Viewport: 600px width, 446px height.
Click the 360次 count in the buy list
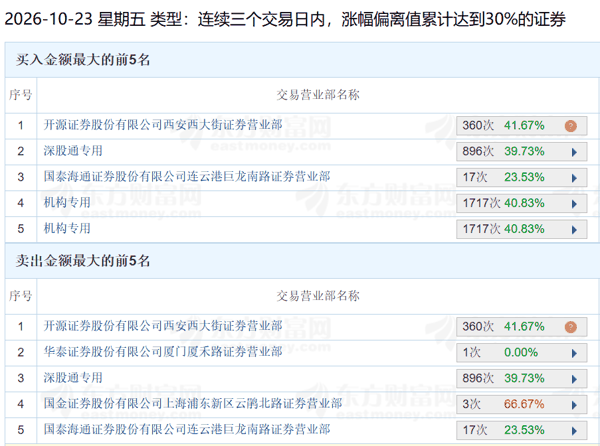click(478, 125)
